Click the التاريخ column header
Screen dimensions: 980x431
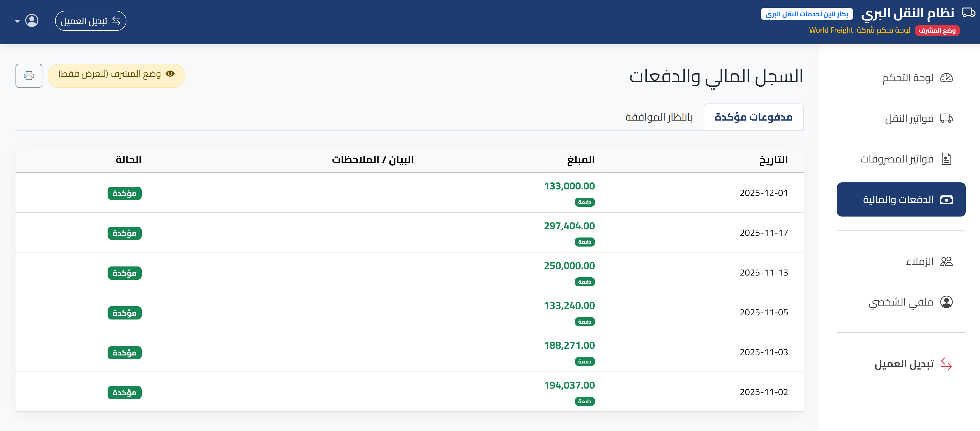pos(773,160)
